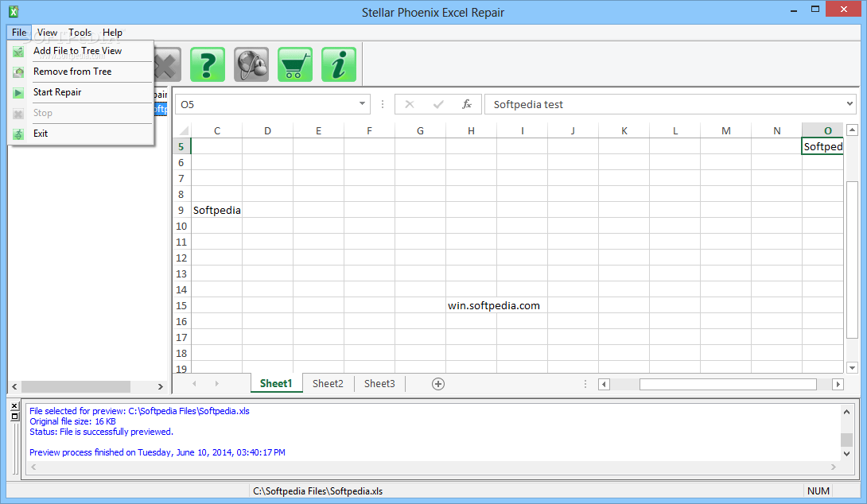Choose Add File to Tree View
This screenshot has width=867, height=504.
tap(77, 51)
